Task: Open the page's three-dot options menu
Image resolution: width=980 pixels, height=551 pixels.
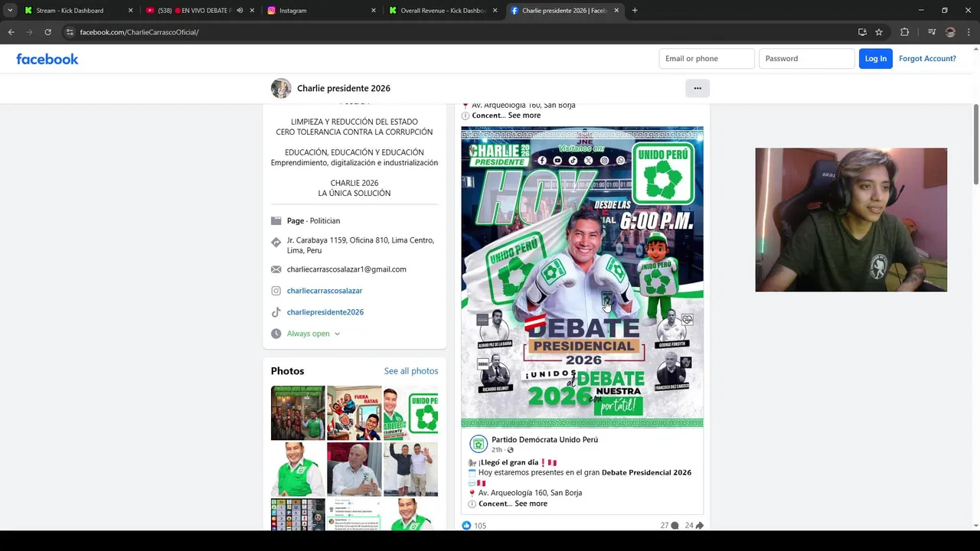Action: pos(697,88)
